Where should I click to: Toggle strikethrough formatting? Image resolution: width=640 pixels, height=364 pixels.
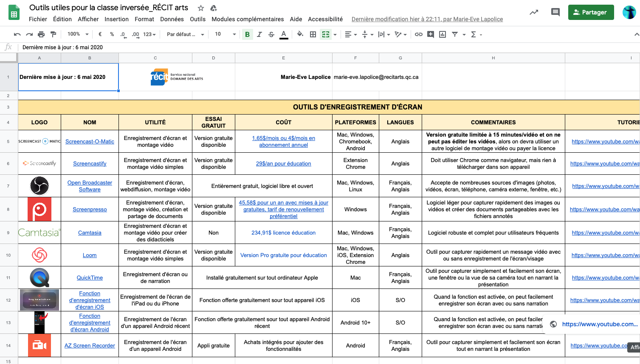tap(271, 34)
